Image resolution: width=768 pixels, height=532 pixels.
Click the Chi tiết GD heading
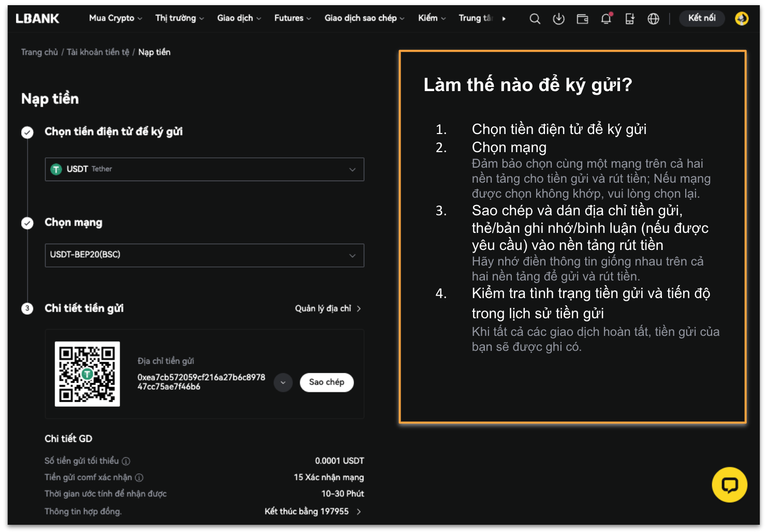pyautogui.click(x=68, y=439)
